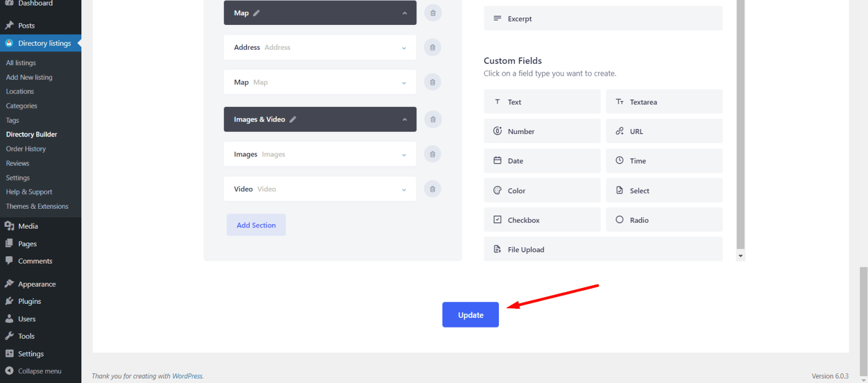
Task: Click Add Section below the fields
Action: (256, 225)
